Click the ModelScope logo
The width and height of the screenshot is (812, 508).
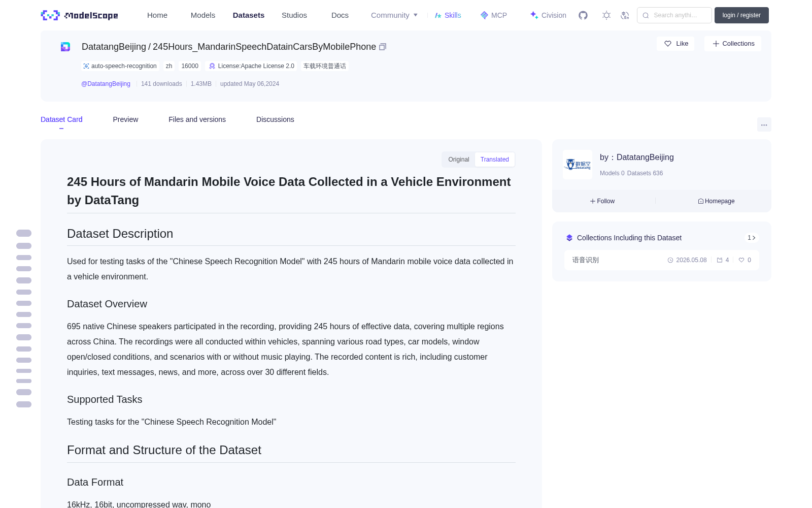tap(80, 15)
